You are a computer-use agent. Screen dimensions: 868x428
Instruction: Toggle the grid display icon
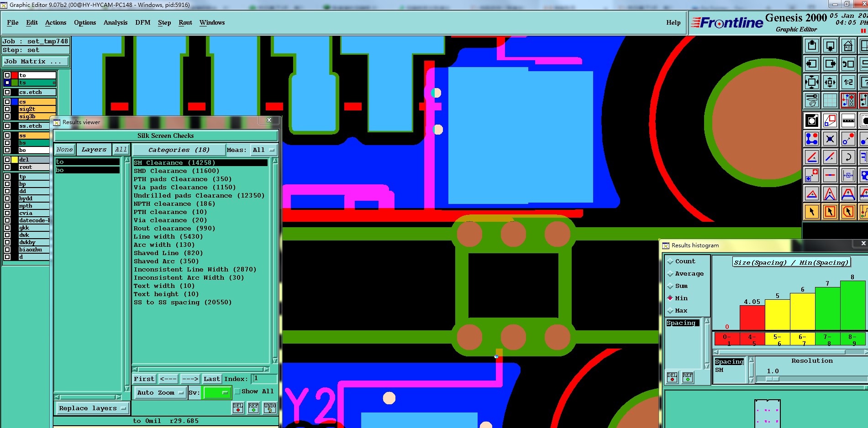[830, 100]
